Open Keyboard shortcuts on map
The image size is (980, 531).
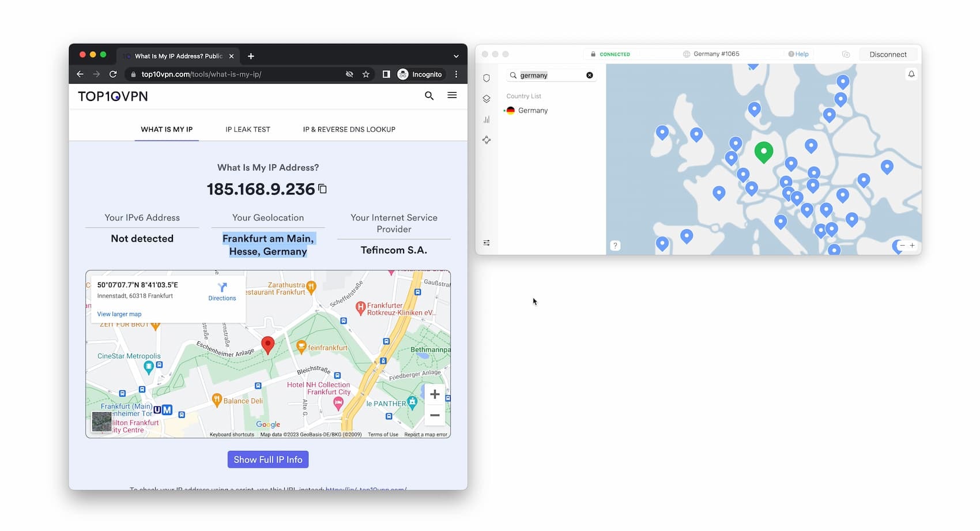pyautogui.click(x=232, y=435)
